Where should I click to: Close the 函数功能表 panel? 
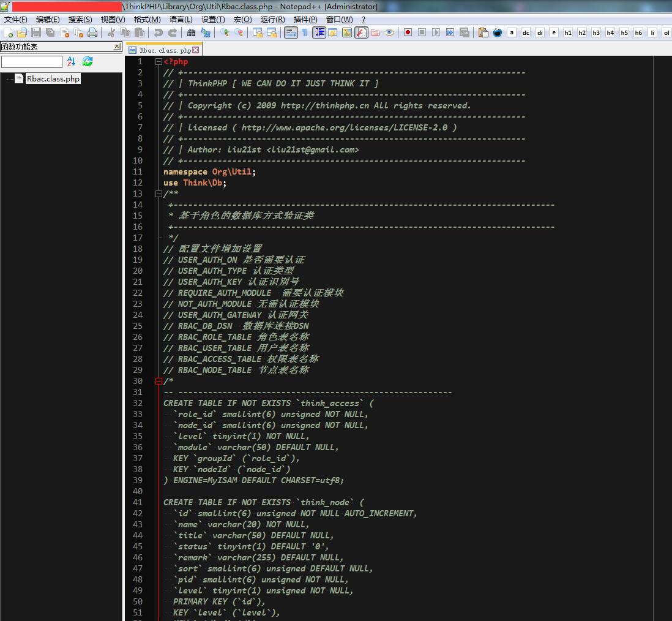pos(117,47)
